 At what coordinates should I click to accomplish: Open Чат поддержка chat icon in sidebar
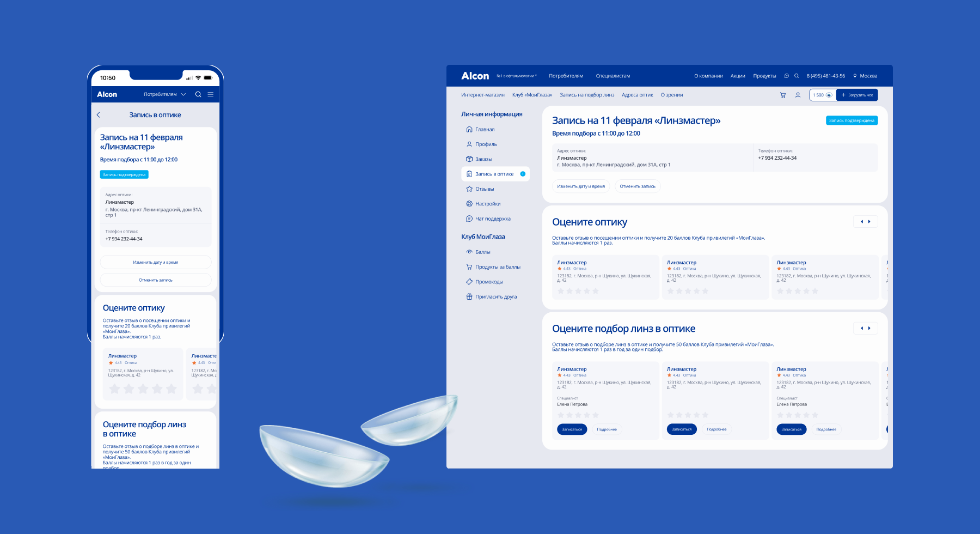click(x=469, y=219)
